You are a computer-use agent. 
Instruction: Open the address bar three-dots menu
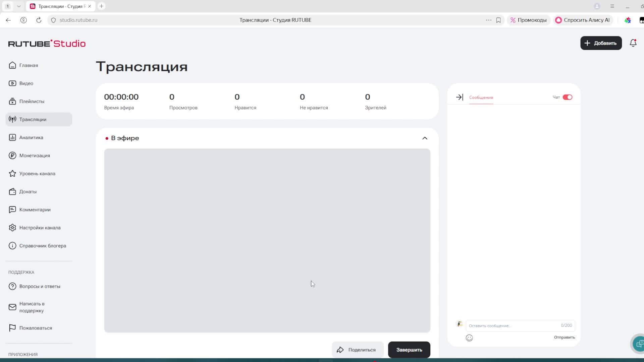pos(488,20)
